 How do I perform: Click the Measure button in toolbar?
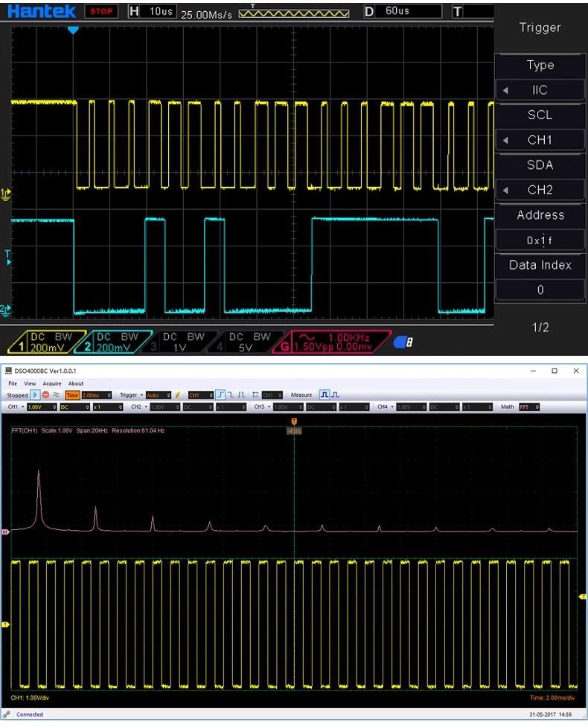coord(301,395)
